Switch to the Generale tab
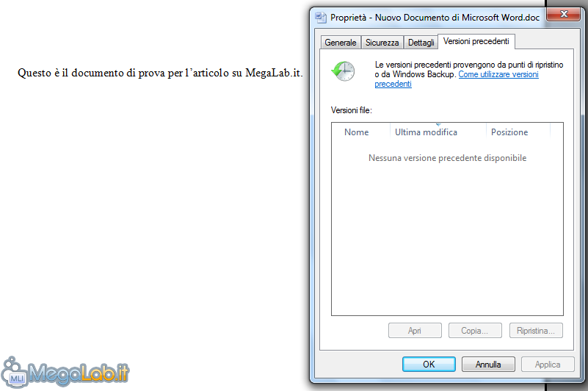Screen dimensions: 588x391 tap(341, 43)
